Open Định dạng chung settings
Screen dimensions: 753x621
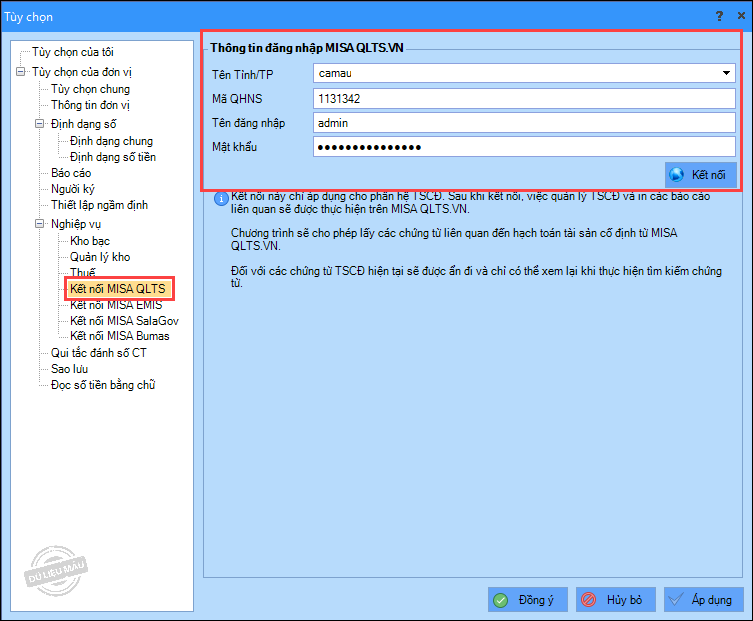[x=111, y=141]
